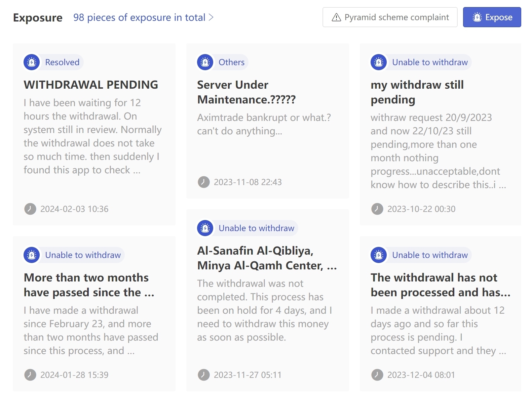
Task: Open '98 pieces of exposure in total' link
Action: click(x=139, y=17)
